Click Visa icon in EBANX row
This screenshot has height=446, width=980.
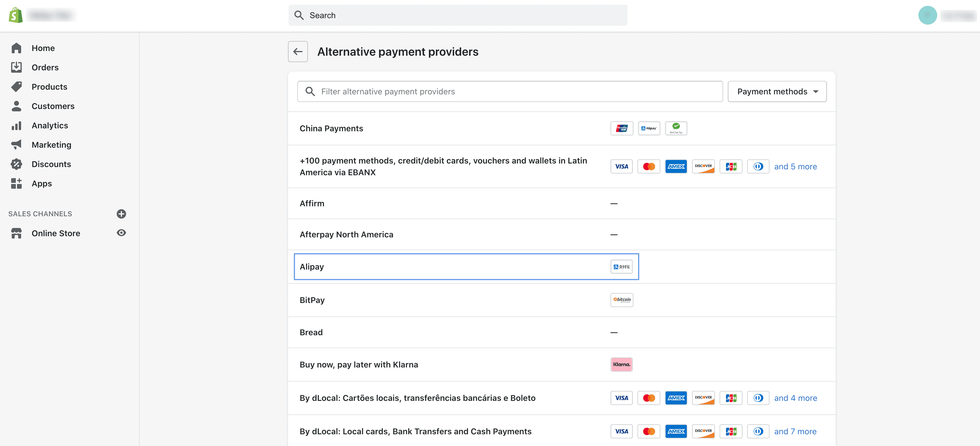(622, 166)
